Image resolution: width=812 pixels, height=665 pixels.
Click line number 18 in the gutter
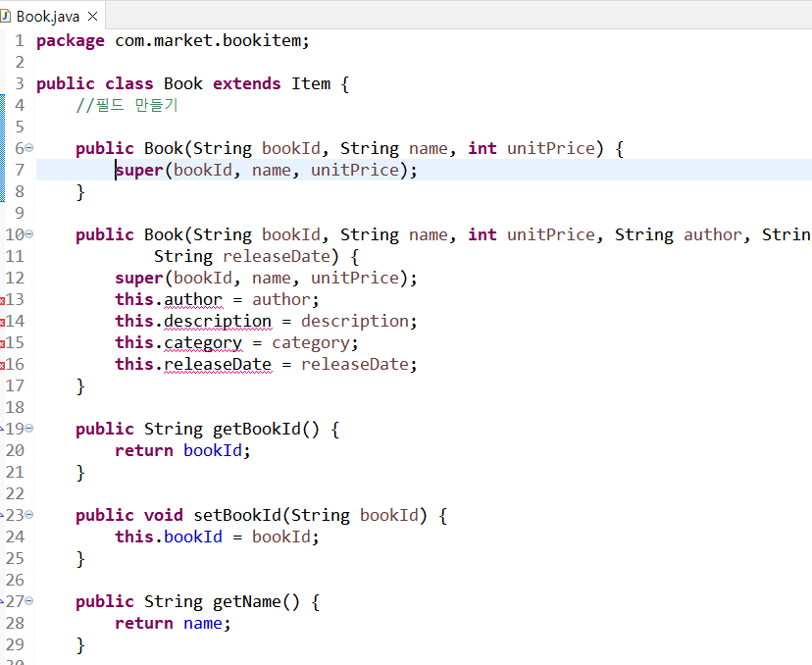pos(15,407)
